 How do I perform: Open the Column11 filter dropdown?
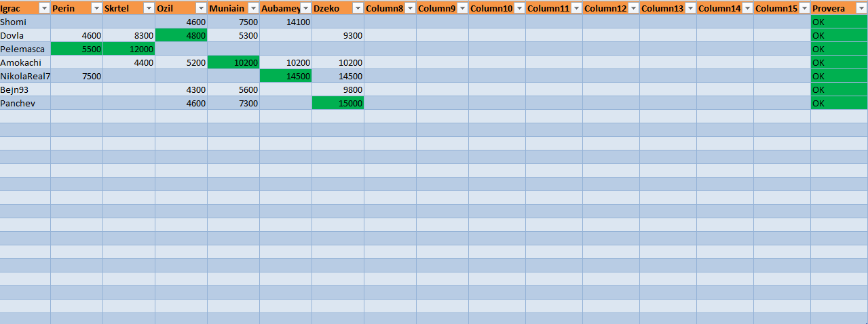click(x=576, y=8)
